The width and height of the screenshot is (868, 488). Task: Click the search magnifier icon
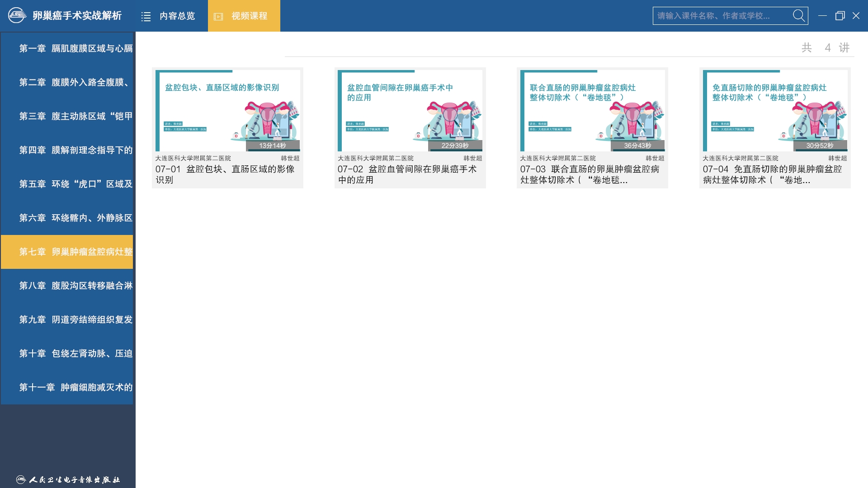click(799, 16)
